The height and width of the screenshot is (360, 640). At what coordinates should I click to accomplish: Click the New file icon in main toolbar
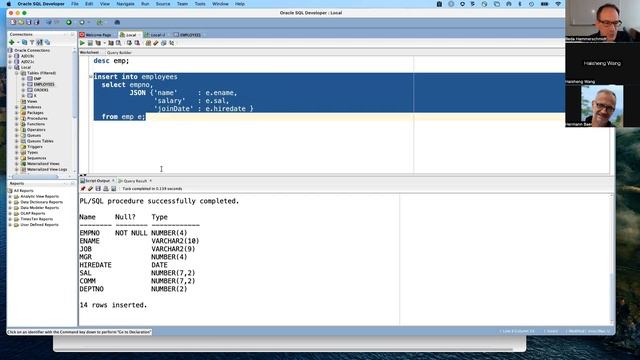pyautogui.click(x=13, y=22)
